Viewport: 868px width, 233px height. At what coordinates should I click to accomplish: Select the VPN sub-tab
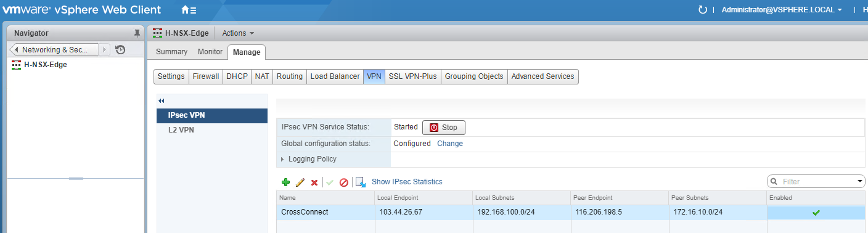pos(374,76)
